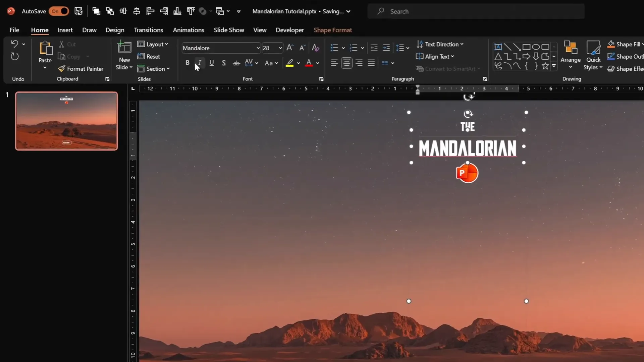Click Decrease Font Size icon

pos(302,48)
